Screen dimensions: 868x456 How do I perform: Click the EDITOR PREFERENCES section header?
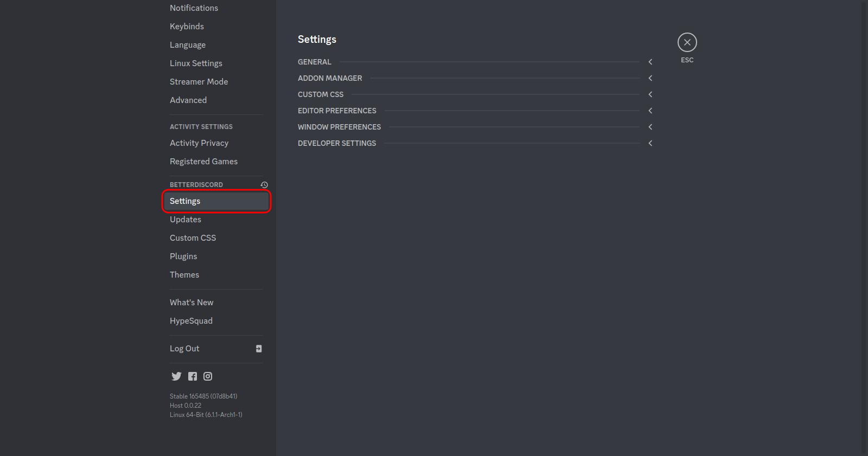click(x=337, y=111)
